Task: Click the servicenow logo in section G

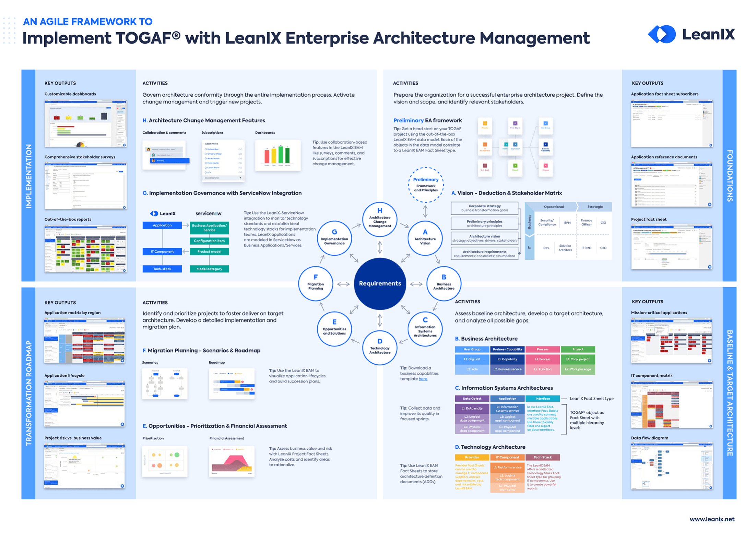Action: [209, 214]
